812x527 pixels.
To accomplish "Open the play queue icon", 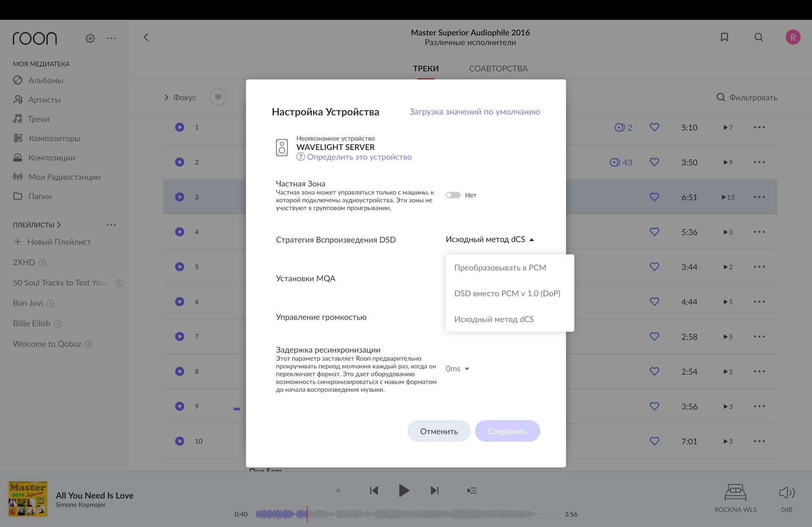I will tap(472, 490).
